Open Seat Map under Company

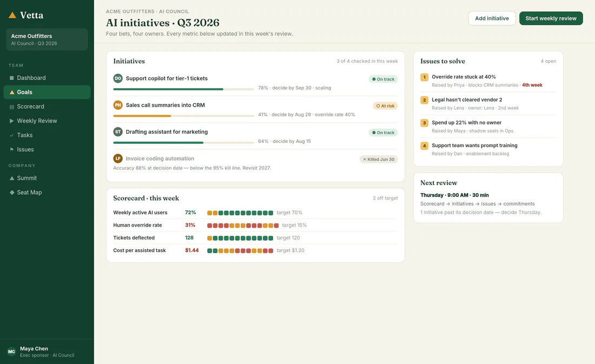pos(47,193)
